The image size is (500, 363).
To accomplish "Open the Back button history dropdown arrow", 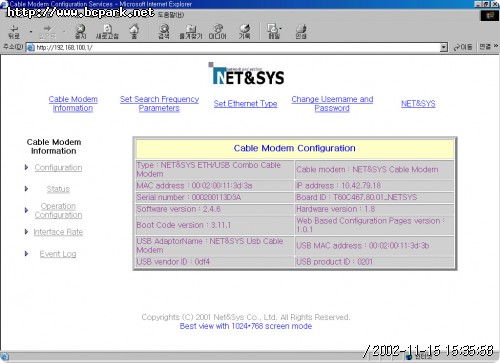I will (31, 32).
